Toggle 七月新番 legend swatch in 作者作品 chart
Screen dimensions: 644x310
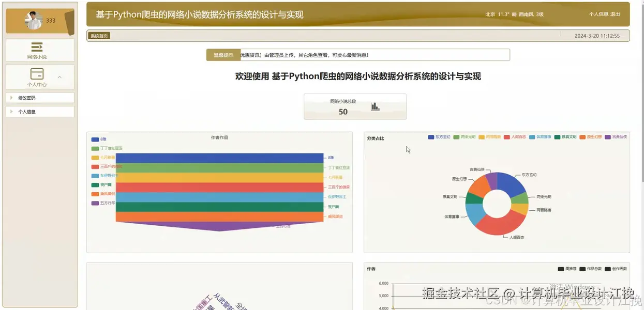[95, 158]
